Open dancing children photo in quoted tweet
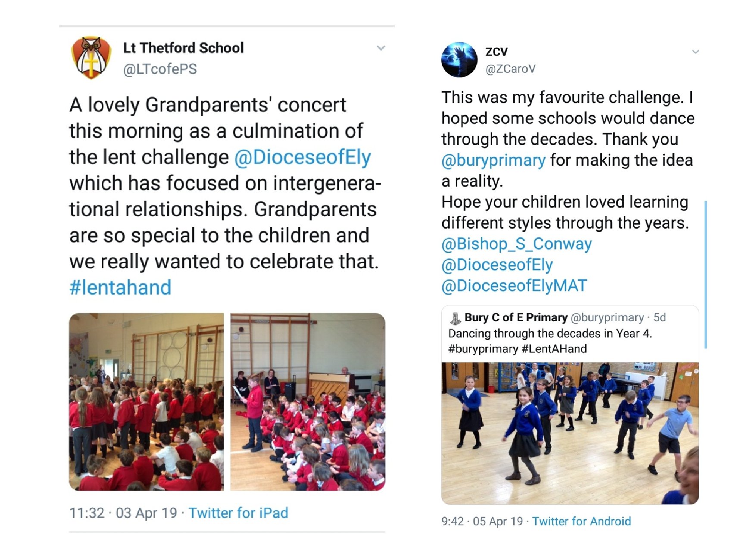Image resolution: width=756 pixels, height=534 pixels. tap(570, 433)
